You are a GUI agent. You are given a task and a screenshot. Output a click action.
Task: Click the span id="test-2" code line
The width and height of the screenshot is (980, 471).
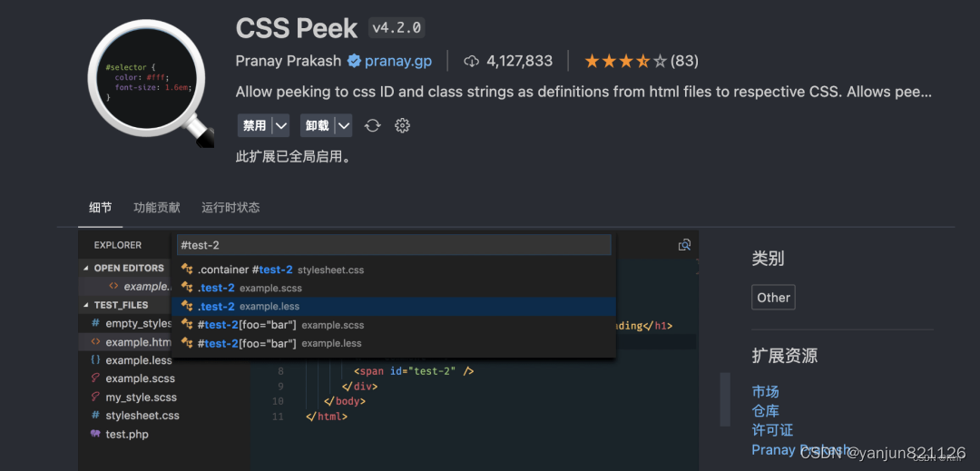coord(414,371)
